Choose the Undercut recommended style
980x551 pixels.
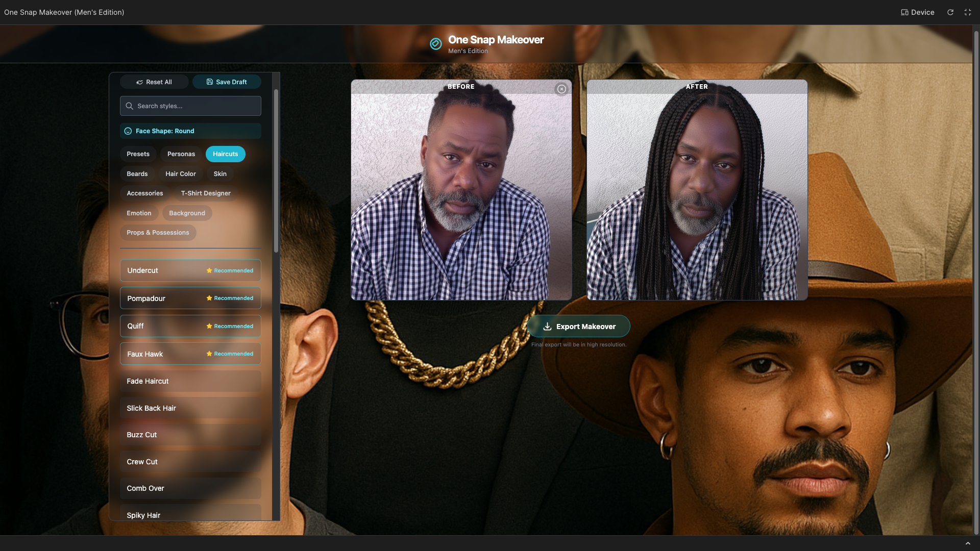tap(190, 270)
